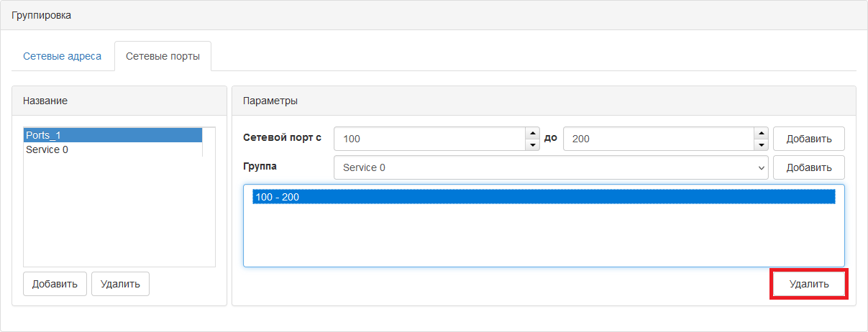
Task: Select the 100 - 200 entry in parameters list
Action: coord(544,197)
